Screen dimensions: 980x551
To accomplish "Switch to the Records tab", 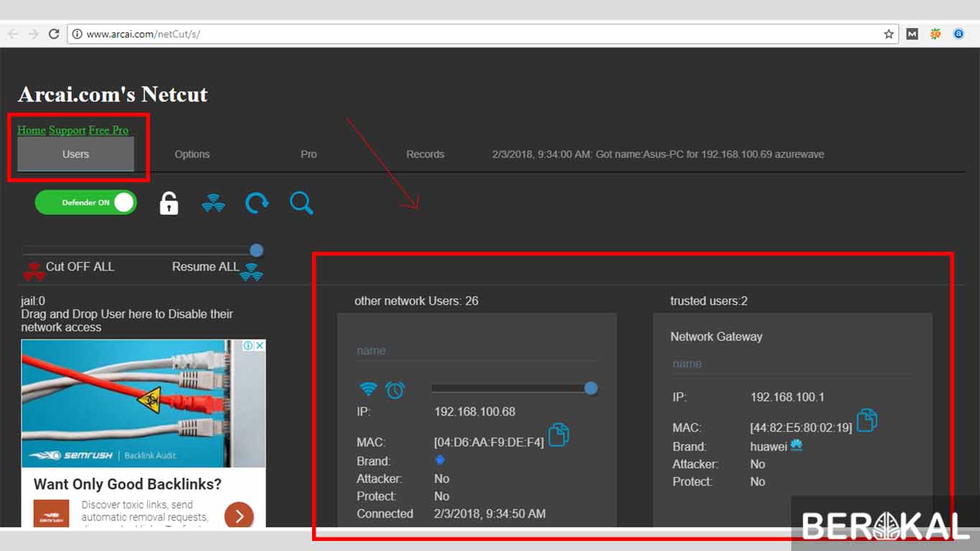I will 425,154.
